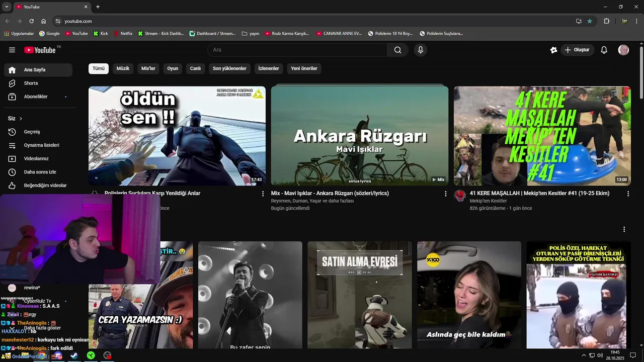Screen dimensions: 644x362
Task: Open the Chrome extensions puzzle icon
Action: [x=606, y=21]
